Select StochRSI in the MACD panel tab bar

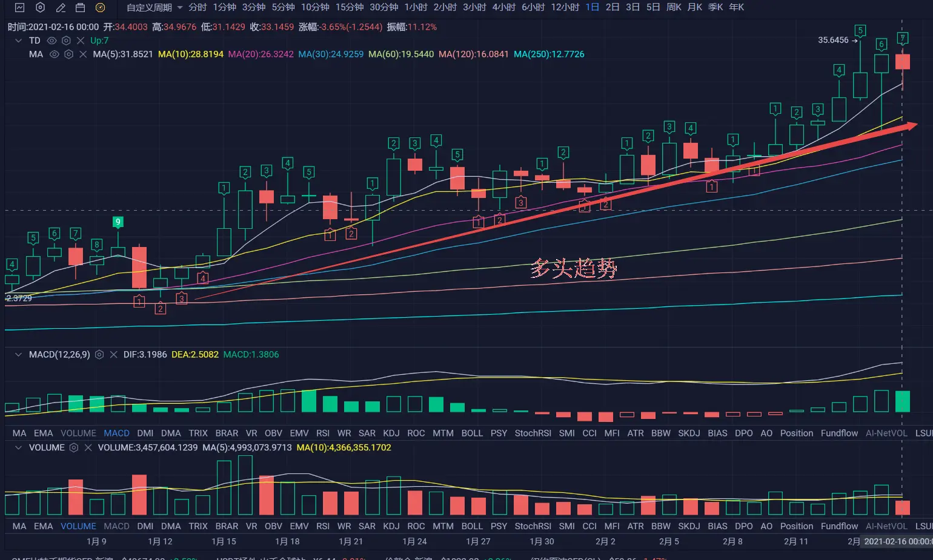533,433
